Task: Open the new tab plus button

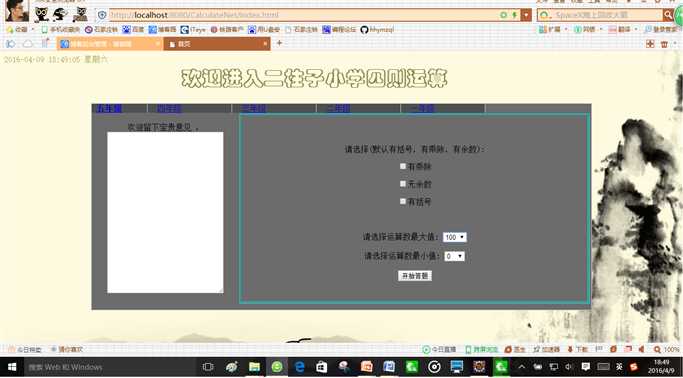Action: [280, 43]
